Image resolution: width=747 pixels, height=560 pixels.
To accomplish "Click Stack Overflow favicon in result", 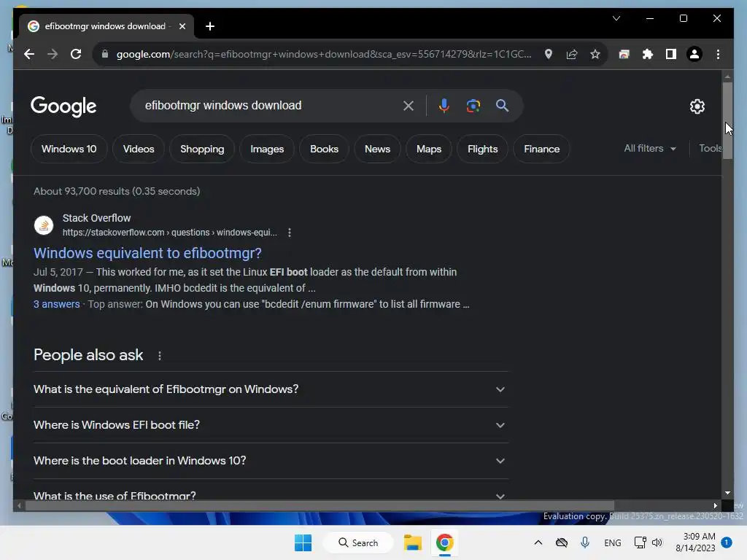I will pyautogui.click(x=43, y=225).
